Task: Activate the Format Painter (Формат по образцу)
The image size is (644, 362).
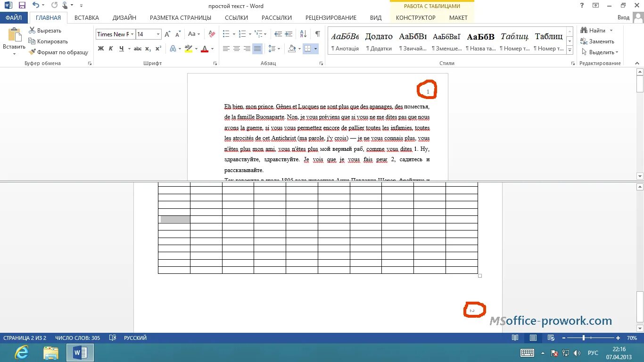Action: [58, 52]
